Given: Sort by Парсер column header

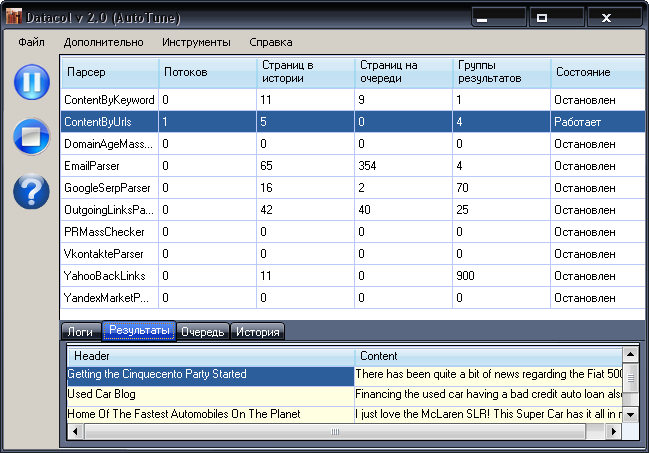Looking at the screenshot, I should pos(108,73).
